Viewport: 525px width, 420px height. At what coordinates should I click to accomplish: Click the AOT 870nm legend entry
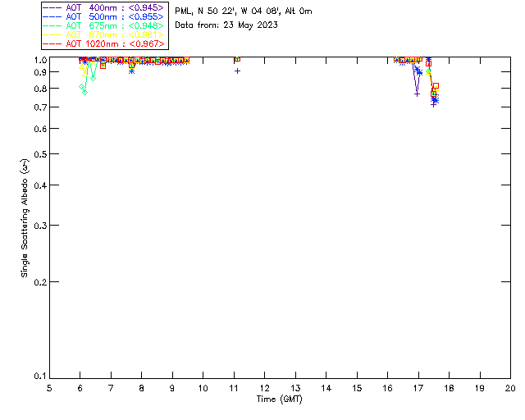click(103, 34)
